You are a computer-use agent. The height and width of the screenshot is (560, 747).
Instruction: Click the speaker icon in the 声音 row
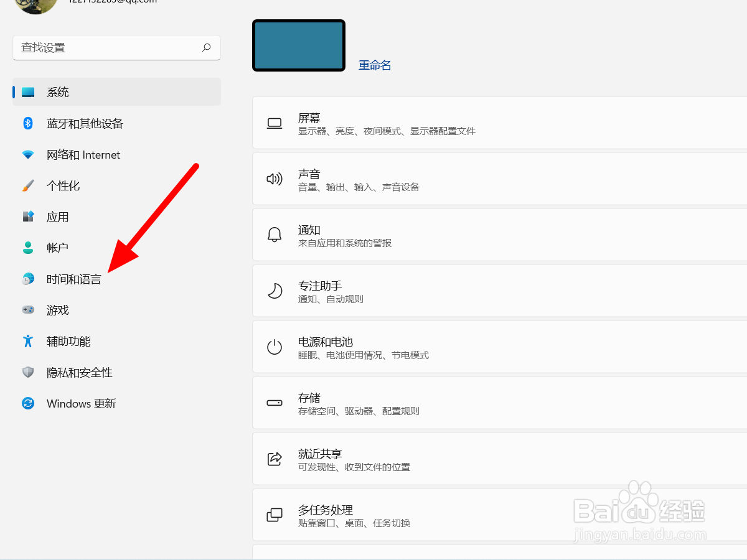tap(275, 179)
